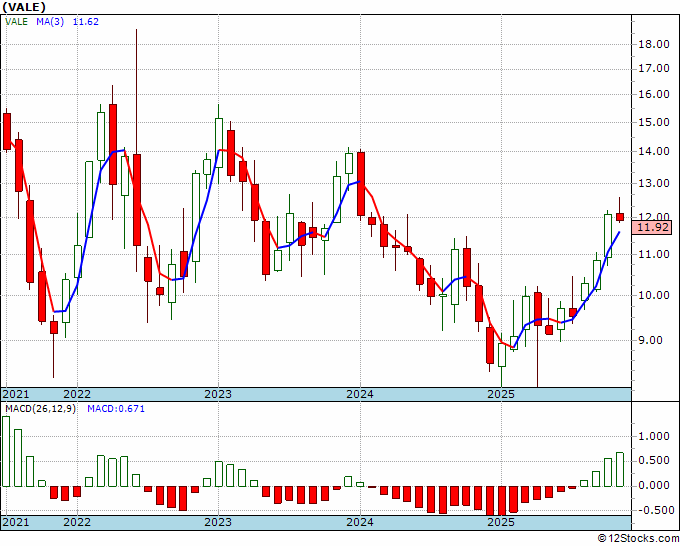Click the MA(3) indicator label
This screenshot has width=680, height=546.
50,22
